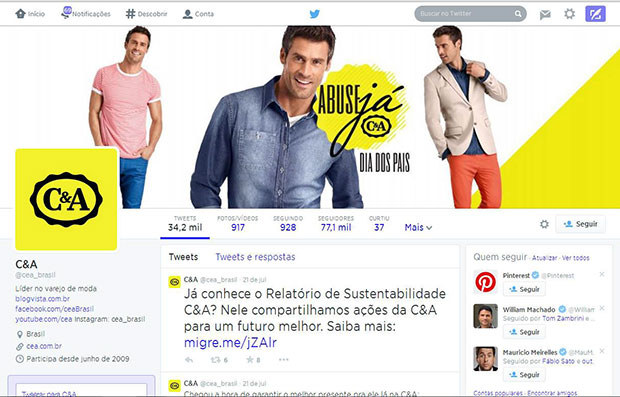This screenshot has height=397, width=620.
Task: Dismiss Pinterest suggestion
Action: point(602,274)
